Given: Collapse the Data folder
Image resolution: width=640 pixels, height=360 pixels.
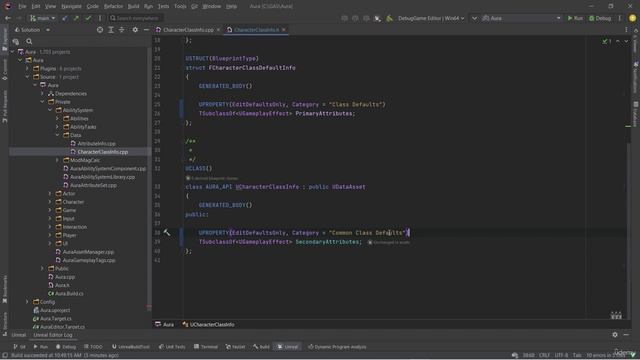Looking at the screenshot, I should click(x=58, y=135).
